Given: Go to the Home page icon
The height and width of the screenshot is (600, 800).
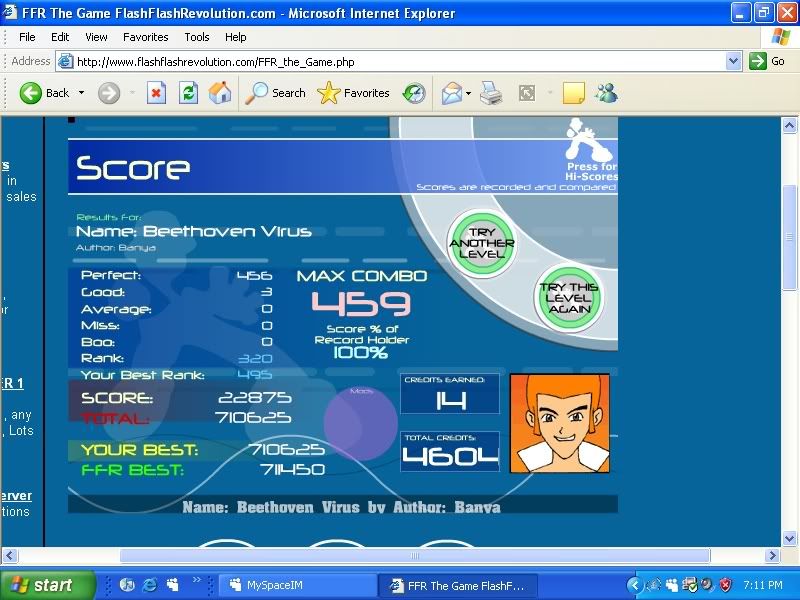Looking at the screenshot, I should point(220,93).
